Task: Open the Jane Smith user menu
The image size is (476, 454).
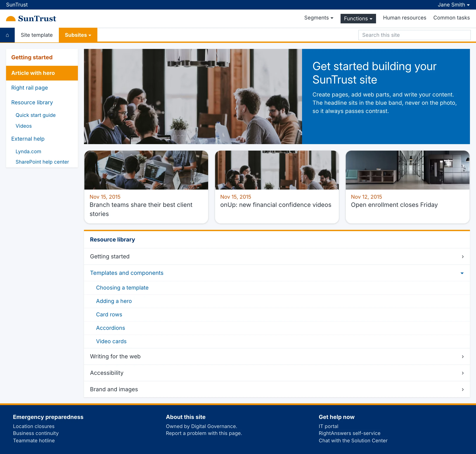Action: tap(453, 5)
